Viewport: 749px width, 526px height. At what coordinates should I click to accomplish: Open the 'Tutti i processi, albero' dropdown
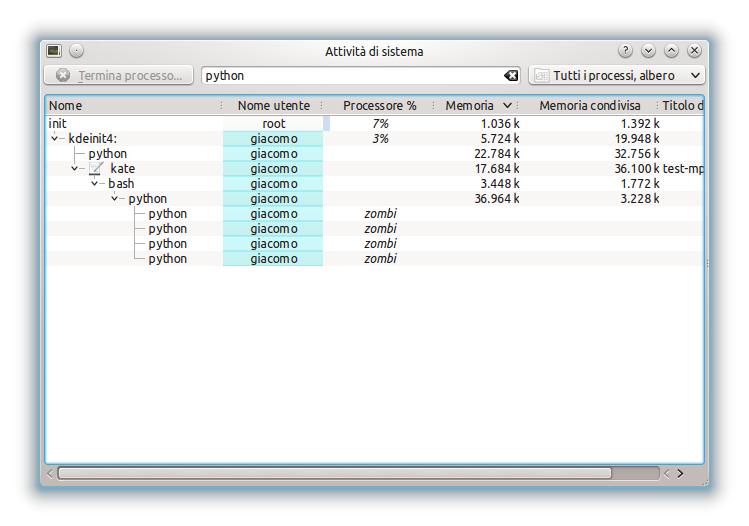click(x=616, y=76)
